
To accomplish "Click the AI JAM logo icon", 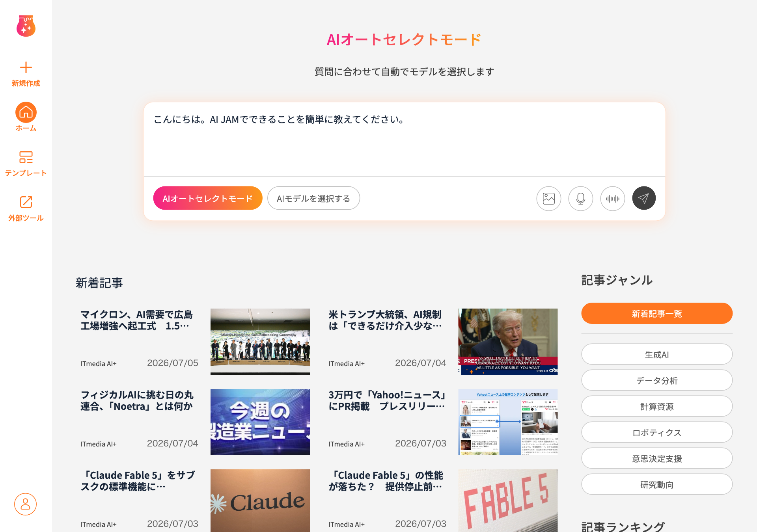I will pos(26,26).
